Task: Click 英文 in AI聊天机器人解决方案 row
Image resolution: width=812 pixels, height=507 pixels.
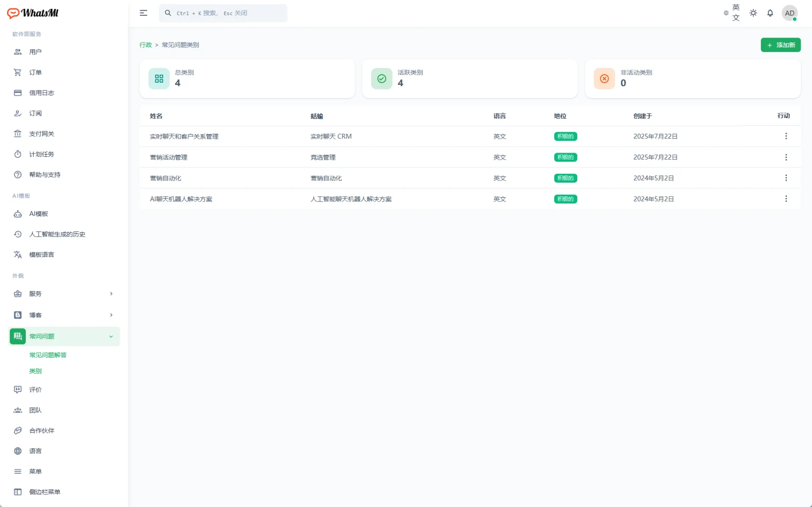Action: [x=500, y=199]
